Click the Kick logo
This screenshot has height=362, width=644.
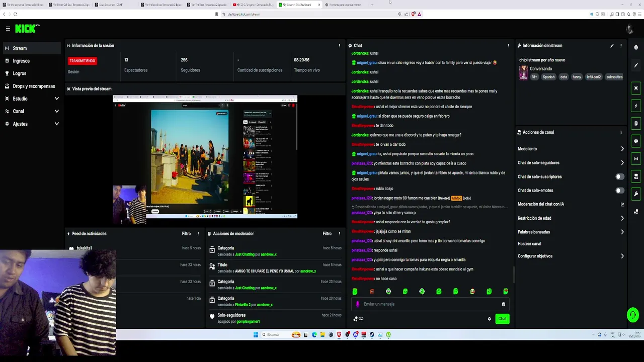click(27, 29)
